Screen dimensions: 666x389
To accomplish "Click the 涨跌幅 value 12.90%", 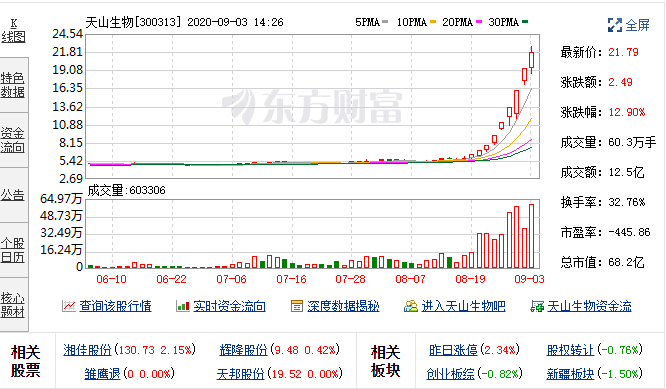I will [626, 112].
